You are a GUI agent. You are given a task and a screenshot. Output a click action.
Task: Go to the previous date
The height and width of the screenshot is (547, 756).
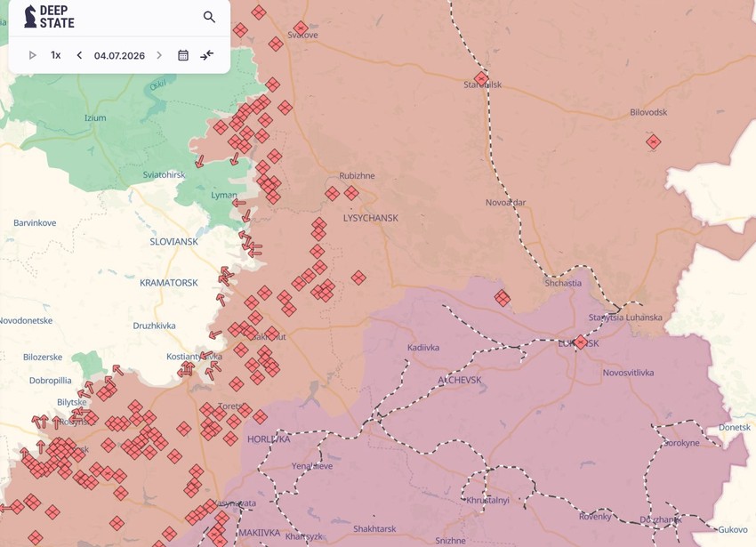pyautogui.click(x=79, y=55)
